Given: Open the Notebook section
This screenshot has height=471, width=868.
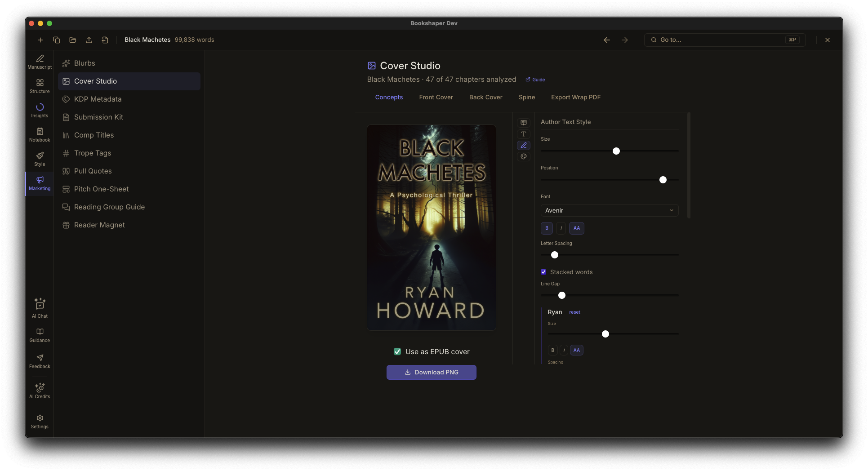Looking at the screenshot, I should point(40,135).
